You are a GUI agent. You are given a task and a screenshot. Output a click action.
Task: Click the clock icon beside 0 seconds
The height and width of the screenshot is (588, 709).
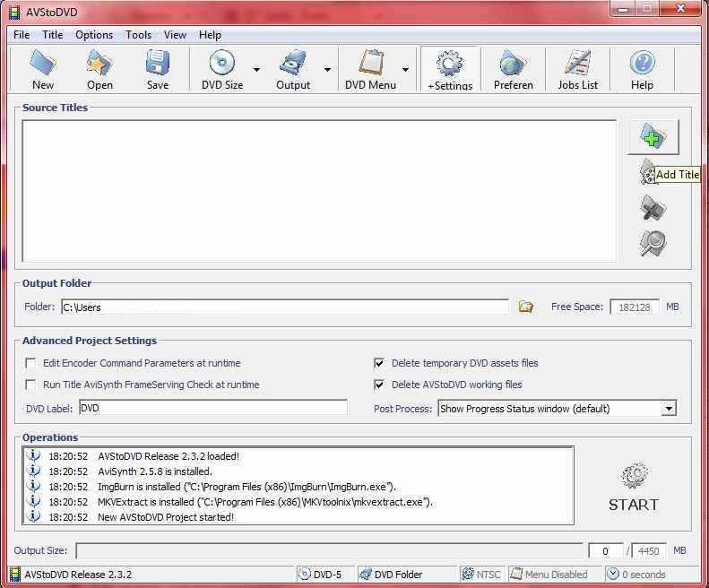(x=613, y=574)
